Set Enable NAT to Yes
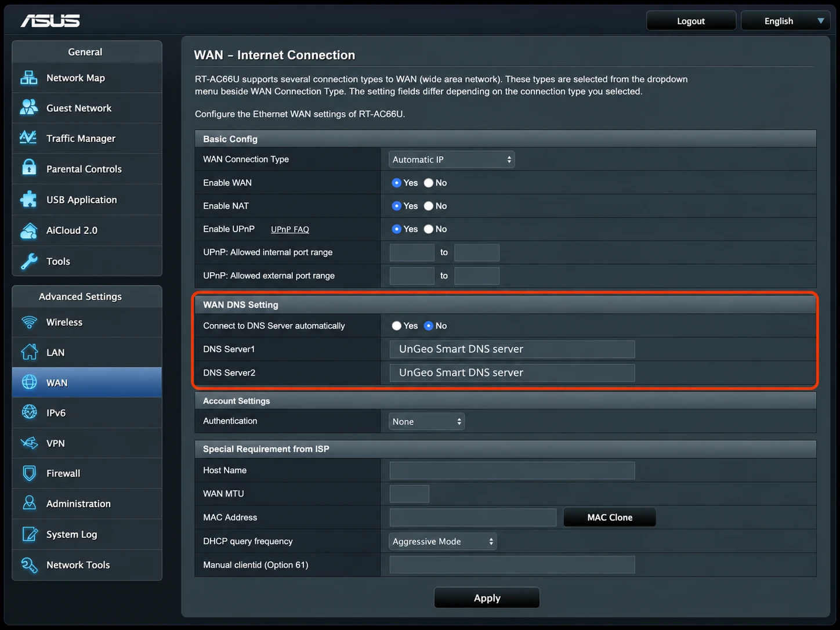Screen dimensions: 840x630 [397, 206]
